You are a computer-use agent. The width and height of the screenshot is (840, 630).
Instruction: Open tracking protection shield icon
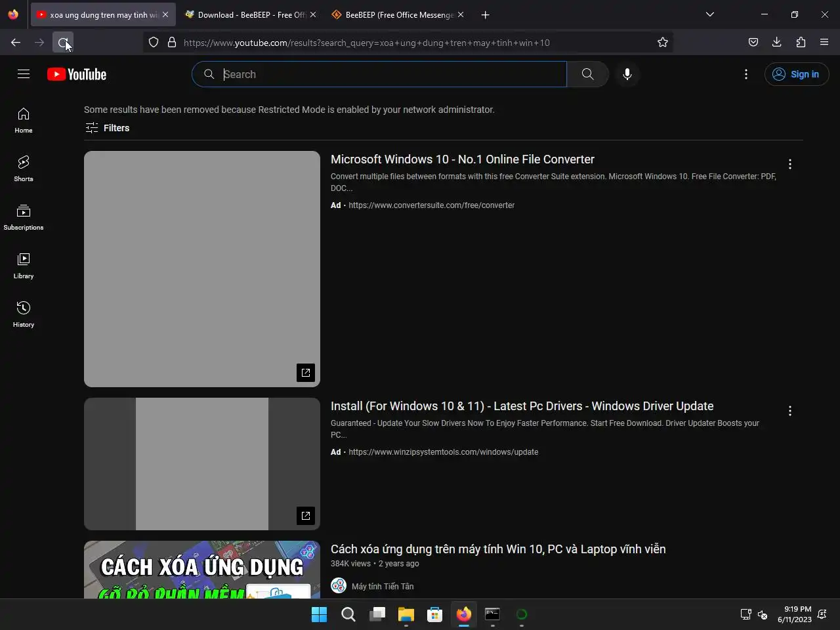[154, 43]
